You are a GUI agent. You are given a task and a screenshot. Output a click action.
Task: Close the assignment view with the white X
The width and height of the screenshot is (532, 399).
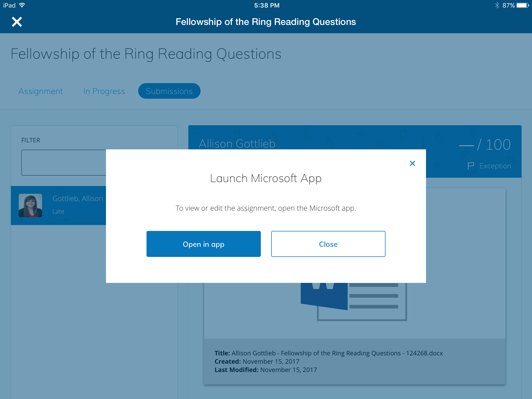pos(17,22)
